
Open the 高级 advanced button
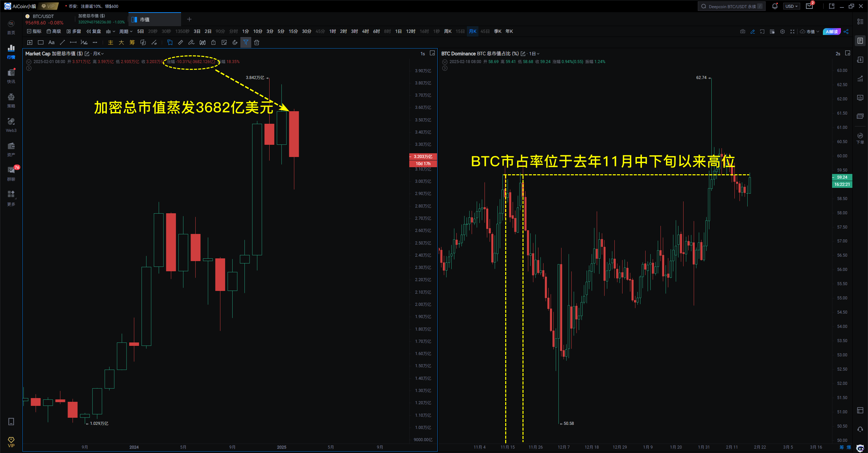pos(54,32)
